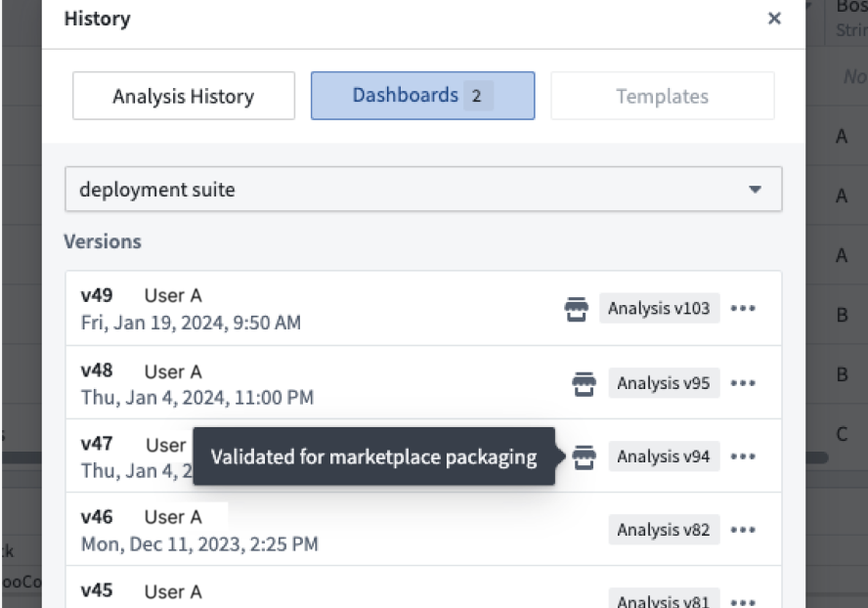868x608 pixels.
Task: Open the more options menu for v49
Action: click(743, 309)
